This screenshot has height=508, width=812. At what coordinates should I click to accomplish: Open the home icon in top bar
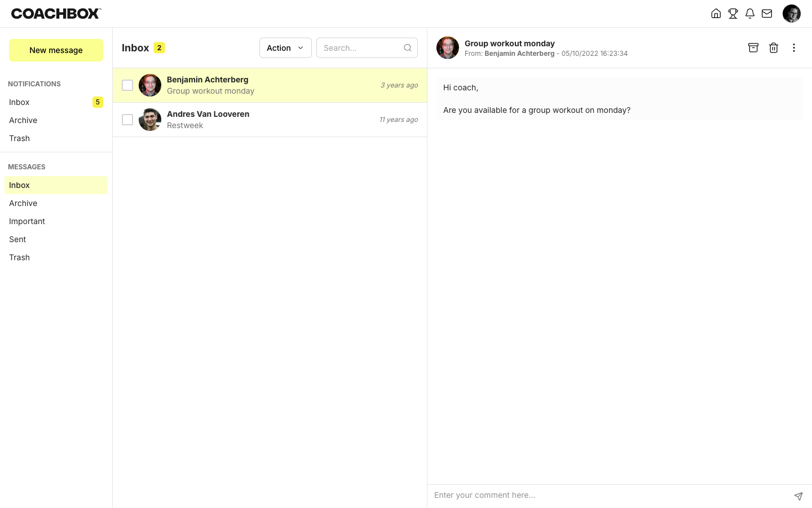[716, 14]
